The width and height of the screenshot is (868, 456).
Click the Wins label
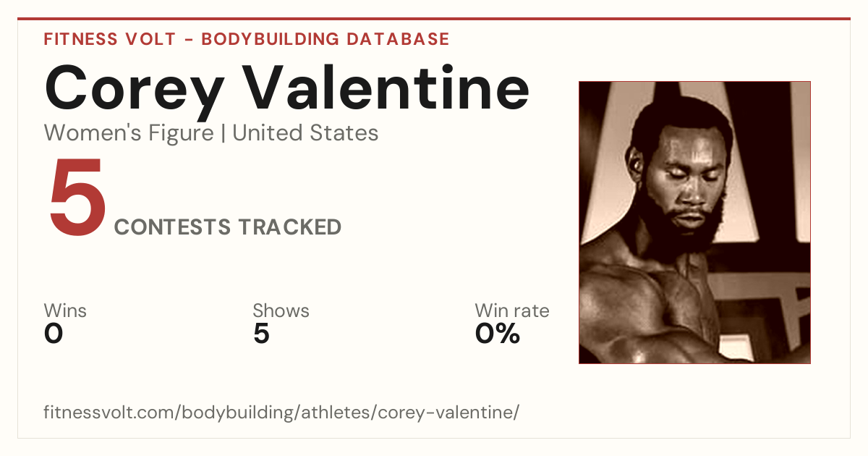pyautogui.click(x=65, y=311)
